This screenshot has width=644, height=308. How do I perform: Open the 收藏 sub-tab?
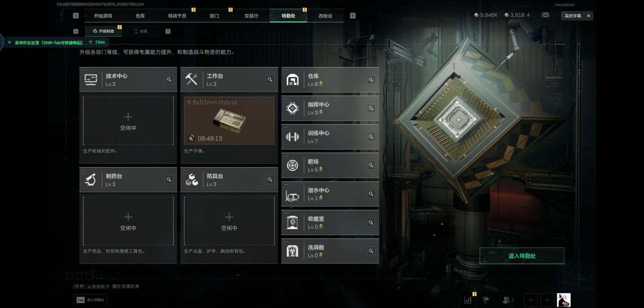click(x=141, y=31)
